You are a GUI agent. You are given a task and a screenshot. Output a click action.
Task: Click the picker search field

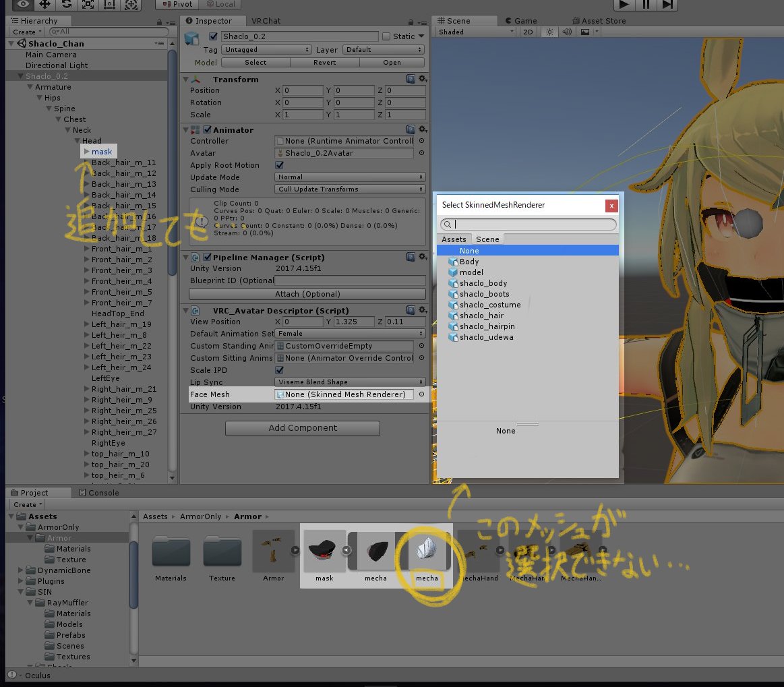pyautogui.click(x=528, y=225)
